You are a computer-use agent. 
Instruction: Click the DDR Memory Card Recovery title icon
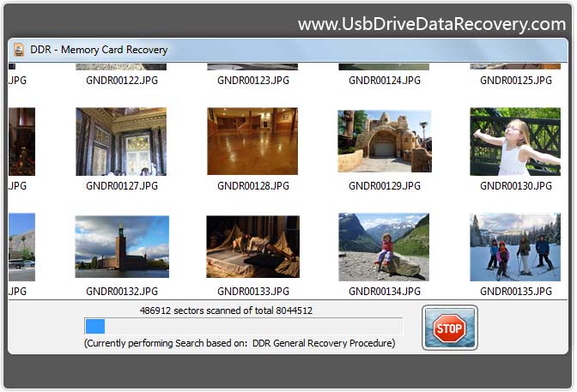(19, 50)
